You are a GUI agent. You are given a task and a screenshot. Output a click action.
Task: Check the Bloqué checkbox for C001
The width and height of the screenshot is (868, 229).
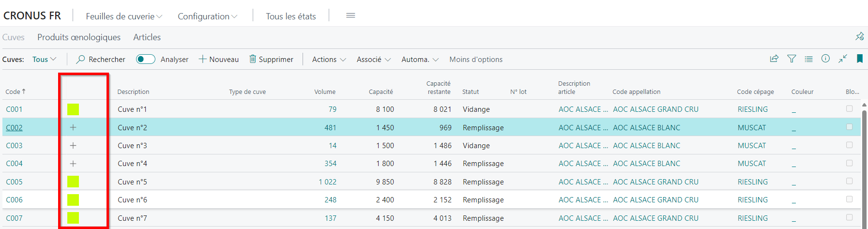pos(849,108)
